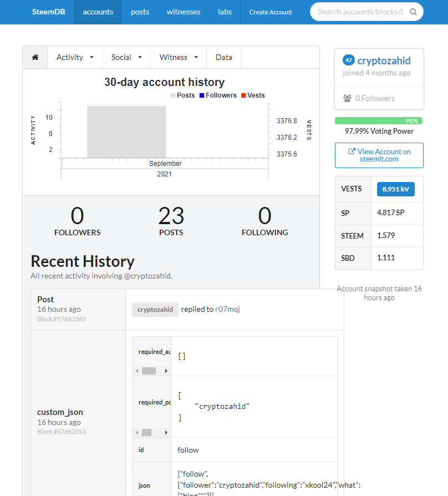Click right arrow of required_auths scrollbar
The width and height of the screenshot is (448, 496).
pos(166,371)
